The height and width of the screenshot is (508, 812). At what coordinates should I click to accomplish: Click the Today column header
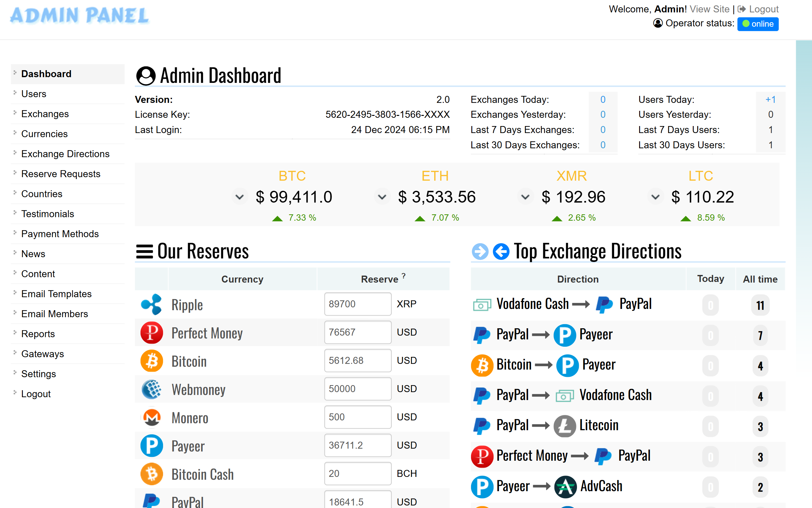(710, 279)
